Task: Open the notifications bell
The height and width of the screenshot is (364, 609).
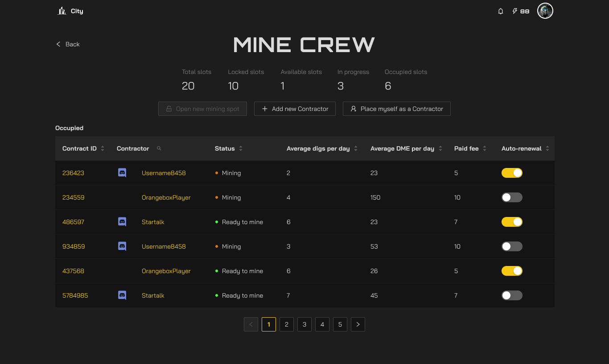Action: [x=501, y=11]
